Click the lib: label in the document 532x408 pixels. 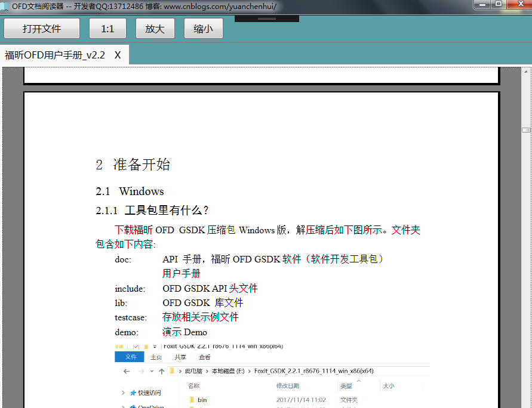click(x=121, y=303)
